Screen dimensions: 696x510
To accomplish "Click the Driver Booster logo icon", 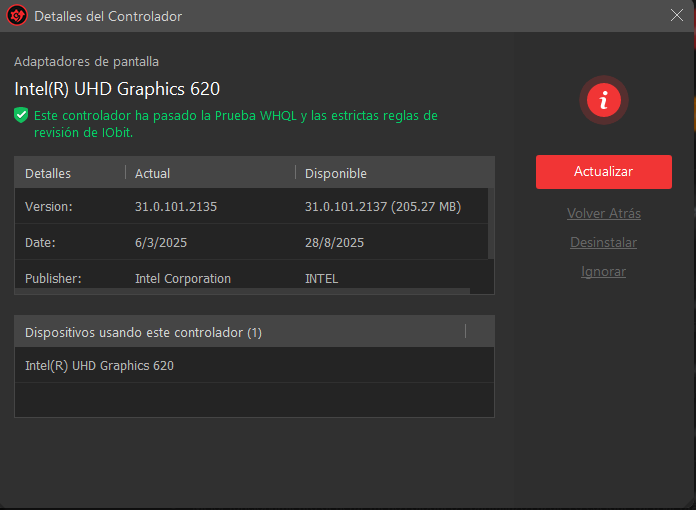I will (17, 16).
